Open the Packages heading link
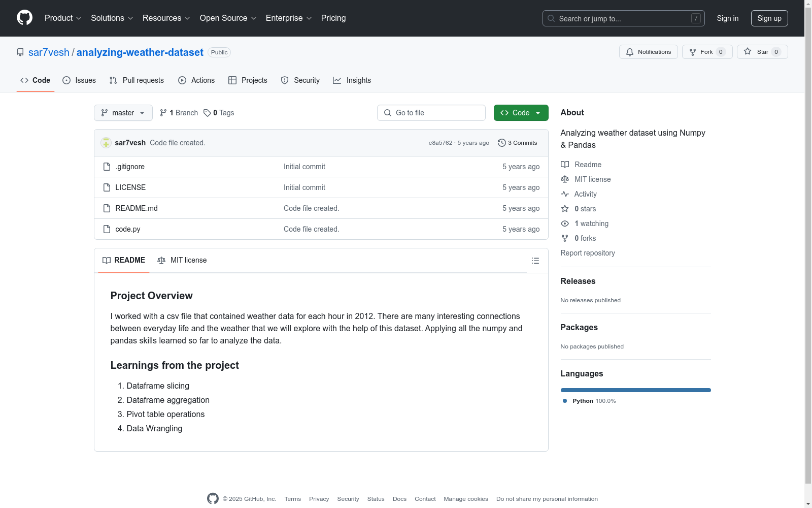Viewport: 812px width, 508px height. 579,327
